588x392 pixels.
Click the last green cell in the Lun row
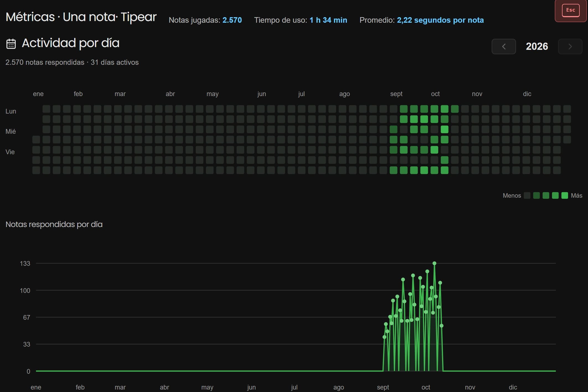pos(455,109)
